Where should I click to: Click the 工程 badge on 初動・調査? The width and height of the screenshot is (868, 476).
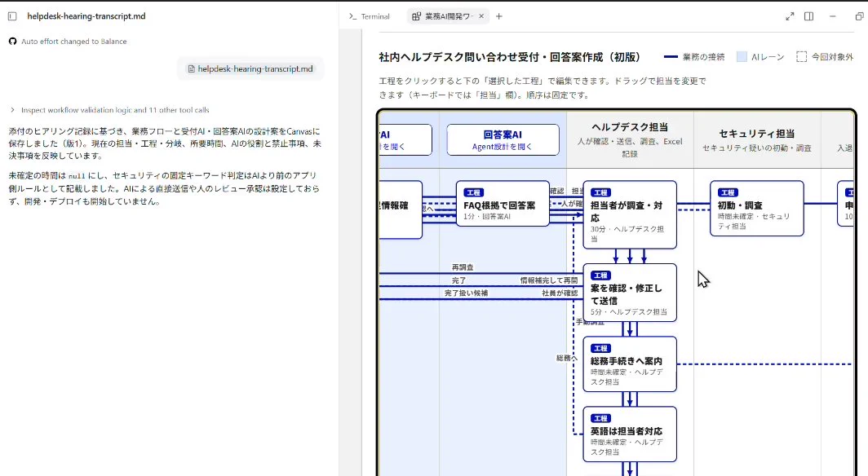[728, 192]
